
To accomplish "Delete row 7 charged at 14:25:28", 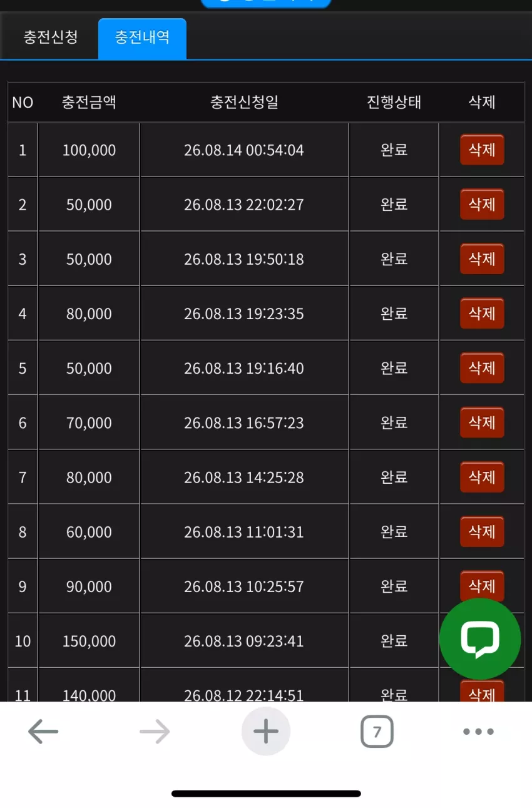I will pos(482,476).
